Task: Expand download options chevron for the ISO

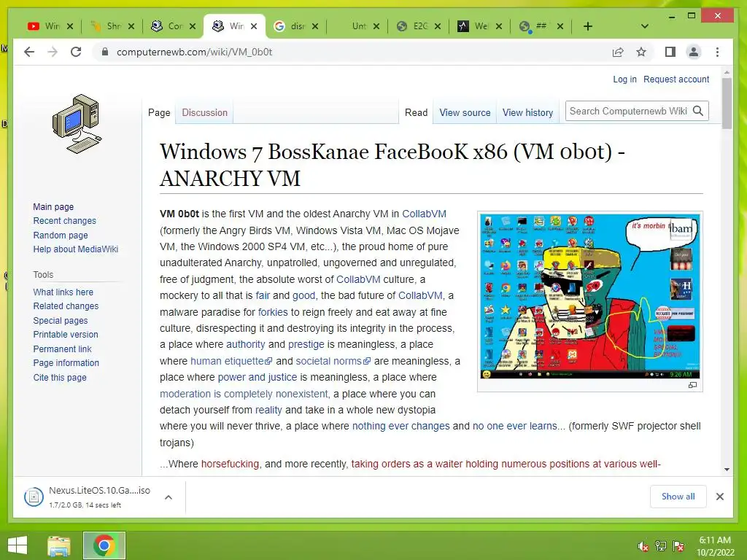Action: (169, 497)
